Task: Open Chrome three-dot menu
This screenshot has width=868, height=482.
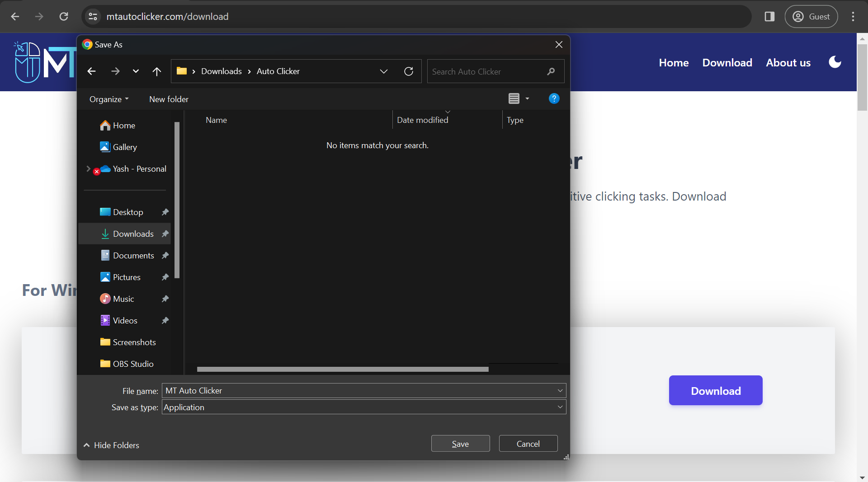Action: tap(853, 17)
